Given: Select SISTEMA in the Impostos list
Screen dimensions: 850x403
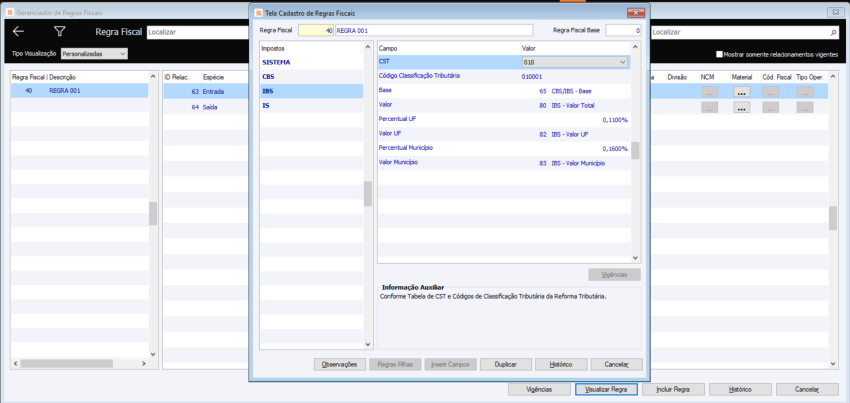Looking at the screenshot, I should tap(311, 62).
